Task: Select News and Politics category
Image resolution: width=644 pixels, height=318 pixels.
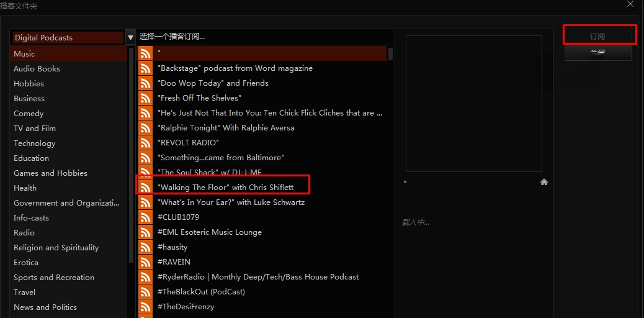Action: point(69,307)
